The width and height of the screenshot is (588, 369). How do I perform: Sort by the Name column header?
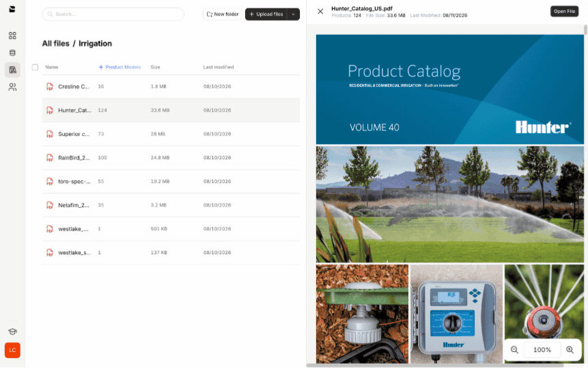(x=52, y=67)
